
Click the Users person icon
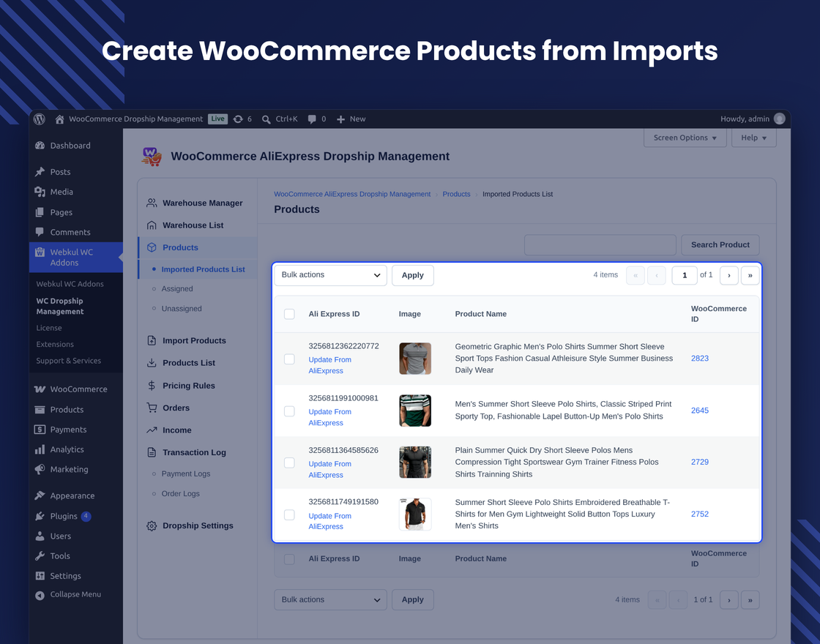coord(40,536)
